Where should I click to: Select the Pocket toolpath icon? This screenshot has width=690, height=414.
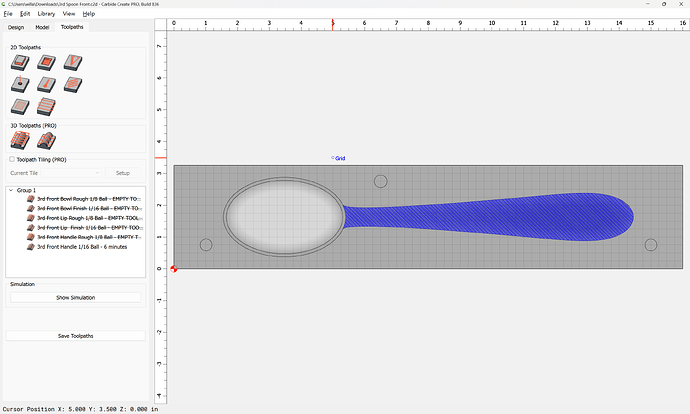[45, 62]
